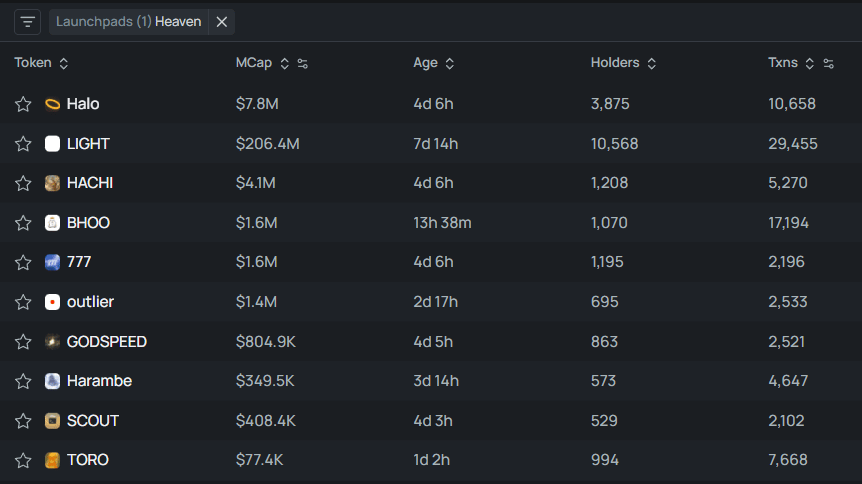Open the MCap column settings icon

[302, 64]
